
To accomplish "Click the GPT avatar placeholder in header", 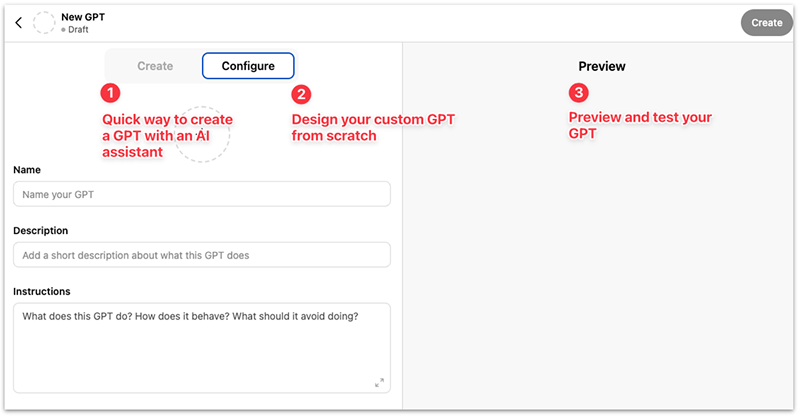I will pos(44,23).
